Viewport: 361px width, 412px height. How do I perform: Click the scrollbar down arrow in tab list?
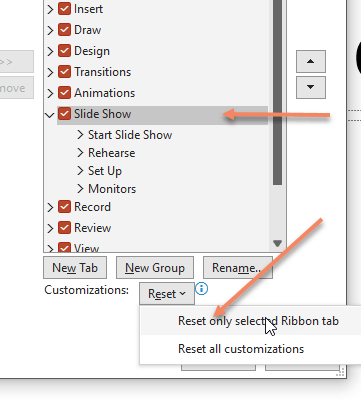point(277,243)
